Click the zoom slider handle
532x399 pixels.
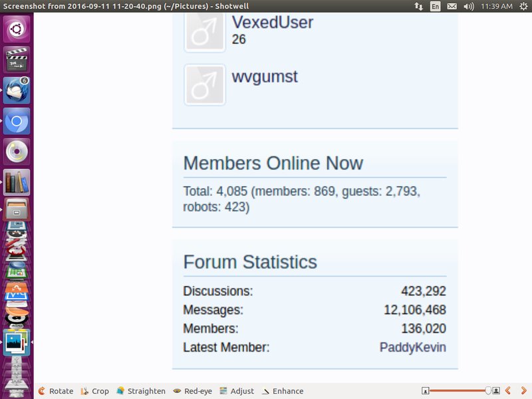point(488,391)
